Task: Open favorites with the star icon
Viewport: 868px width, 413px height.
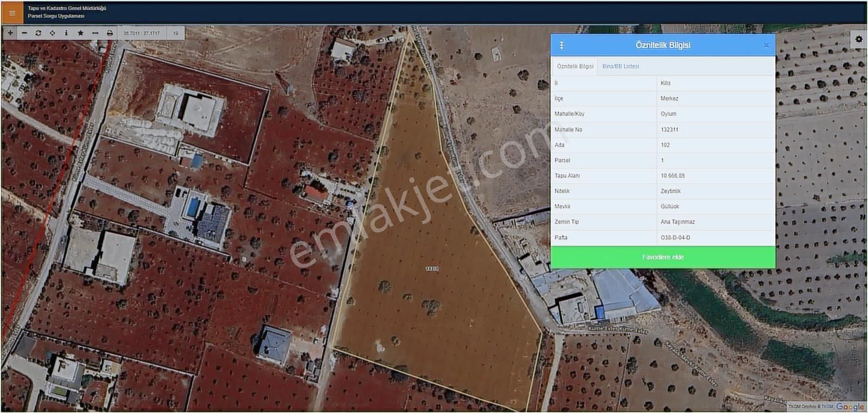Action: [81, 33]
